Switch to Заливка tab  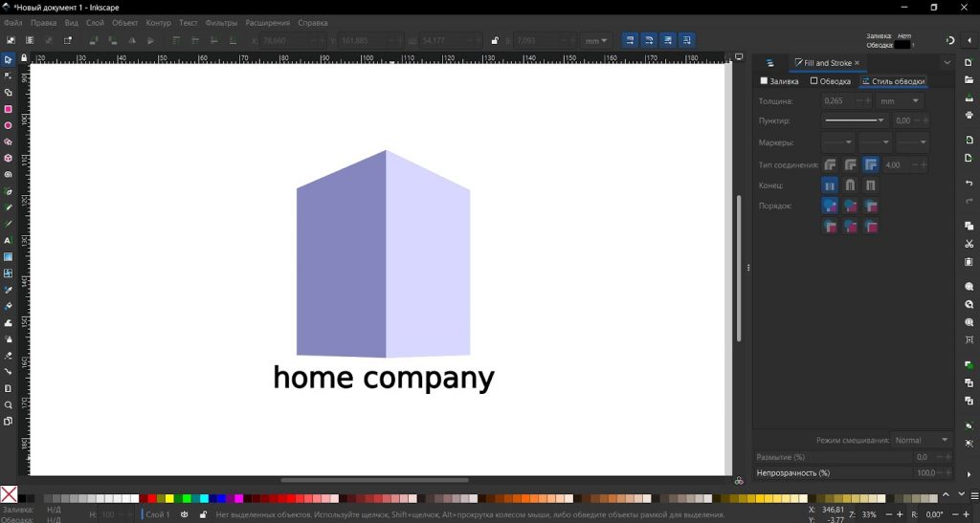(x=779, y=81)
